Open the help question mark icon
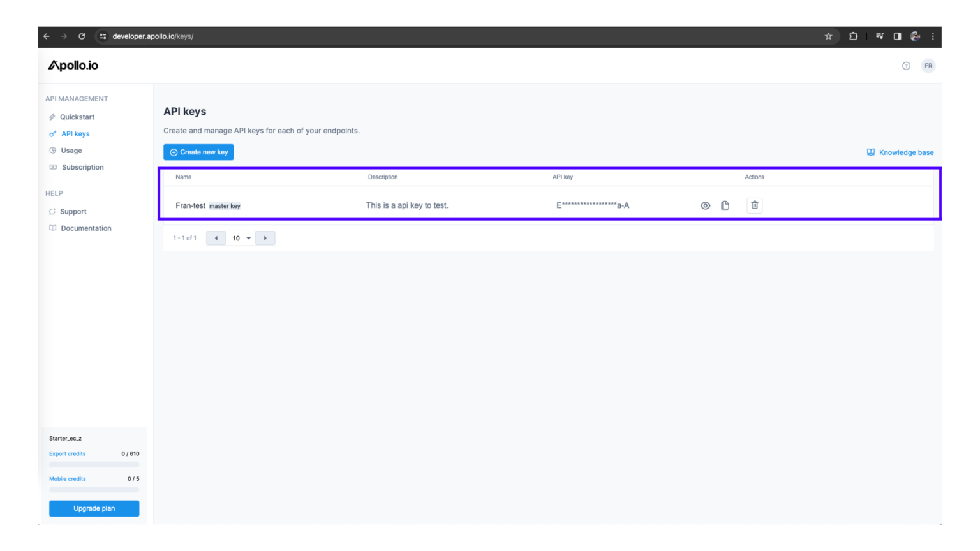Viewport: 980px width, 551px height. 906,65
